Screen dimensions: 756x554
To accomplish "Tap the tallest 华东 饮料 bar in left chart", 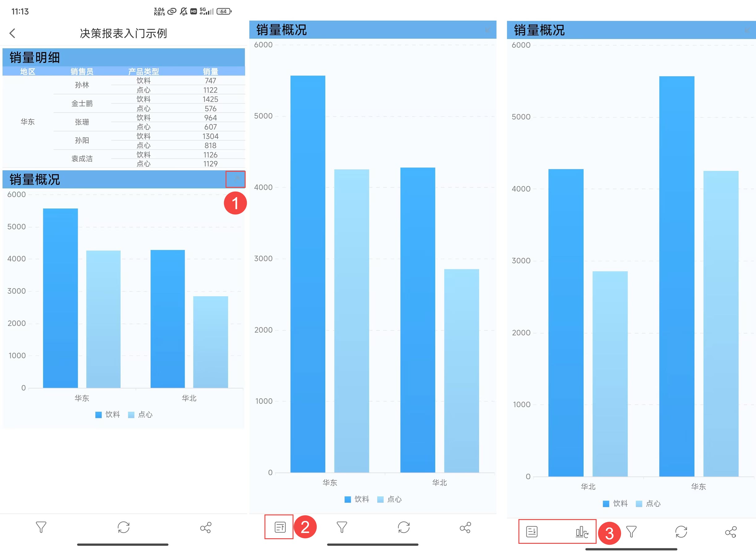I will (60, 298).
